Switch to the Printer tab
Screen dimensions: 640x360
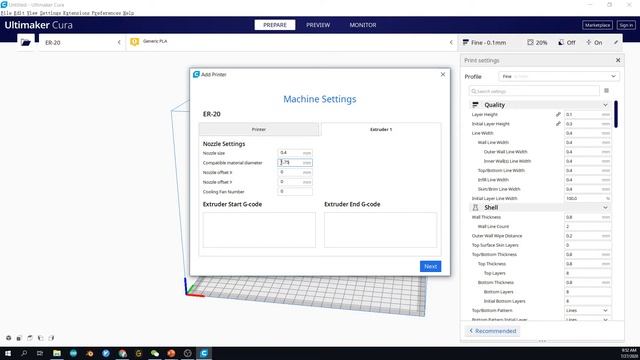tap(259, 129)
